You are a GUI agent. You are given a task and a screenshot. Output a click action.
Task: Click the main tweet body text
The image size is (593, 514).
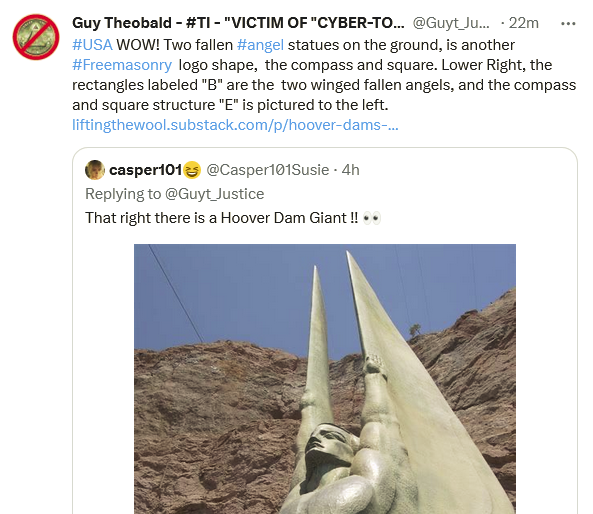pos(324,75)
